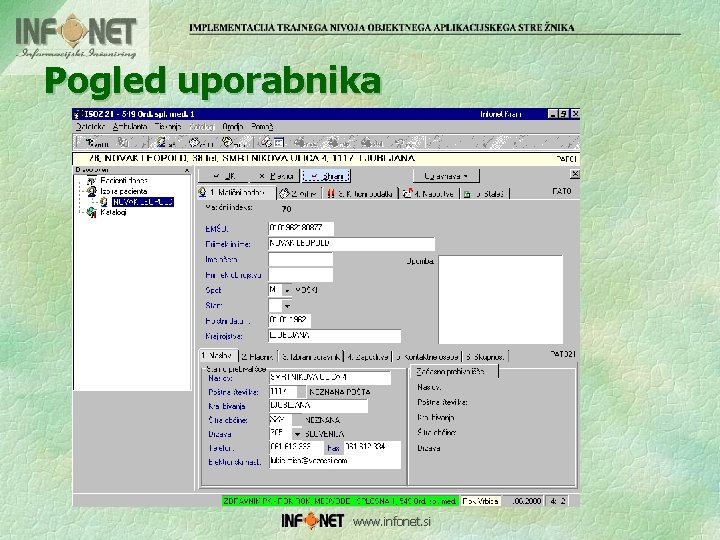Select the Začasno prebivališče tab
Viewport: 720px width, 540px height.
pos(453,371)
